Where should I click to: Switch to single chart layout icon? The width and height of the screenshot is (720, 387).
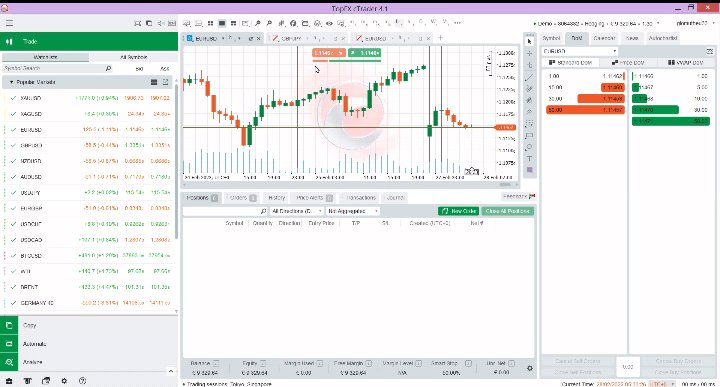pos(222,23)
